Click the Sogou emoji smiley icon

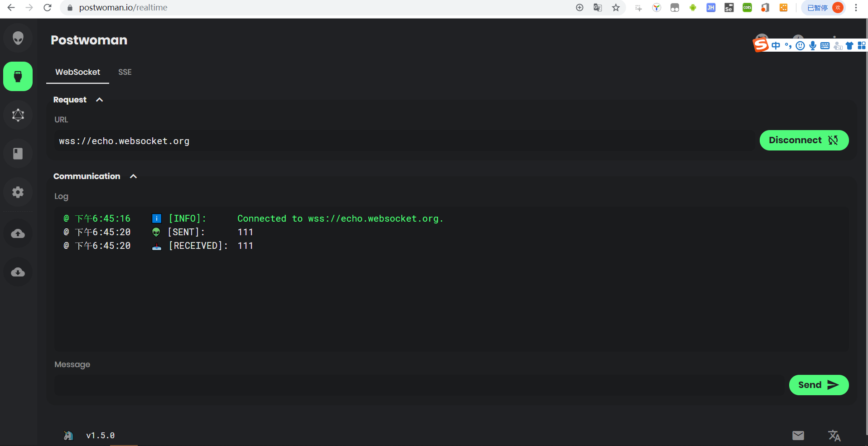pos(800,46)
